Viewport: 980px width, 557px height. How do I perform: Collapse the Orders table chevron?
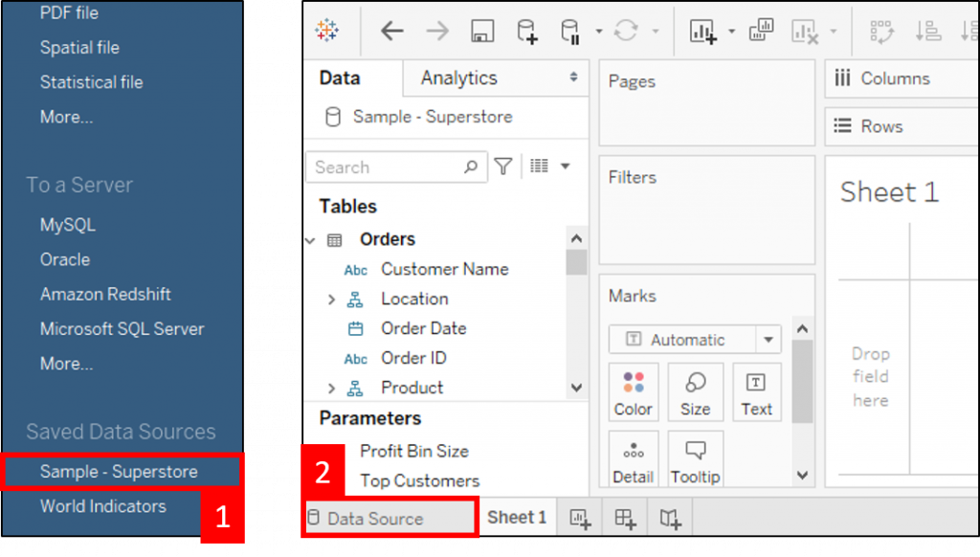click(311, 240)
